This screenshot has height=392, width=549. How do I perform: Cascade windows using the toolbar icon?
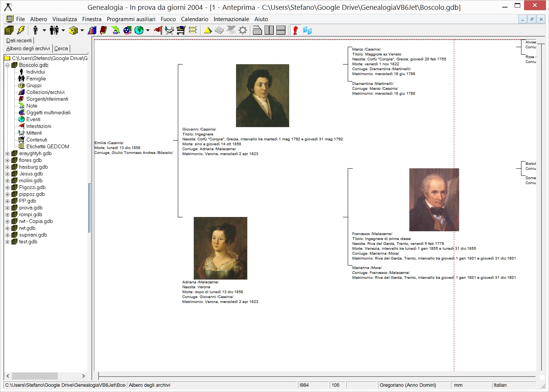(x=258, y=30)
